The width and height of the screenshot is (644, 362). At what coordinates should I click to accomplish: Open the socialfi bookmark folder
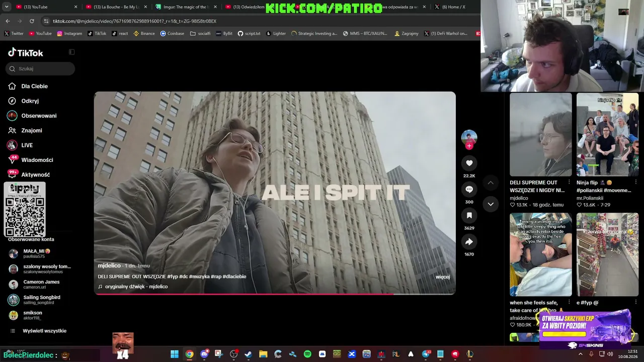coord(200,34)
